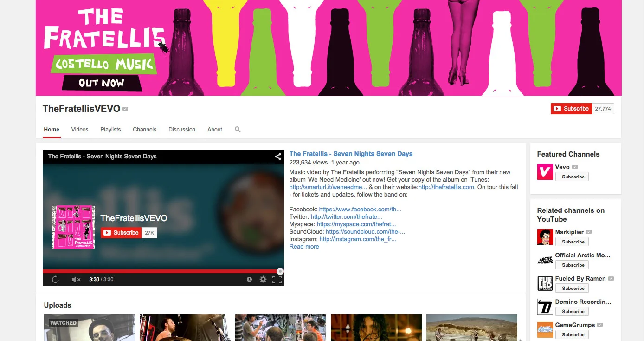Click the Vevo channel logo icon
This screenshot has height=341, width=644.
coord(545,172)
